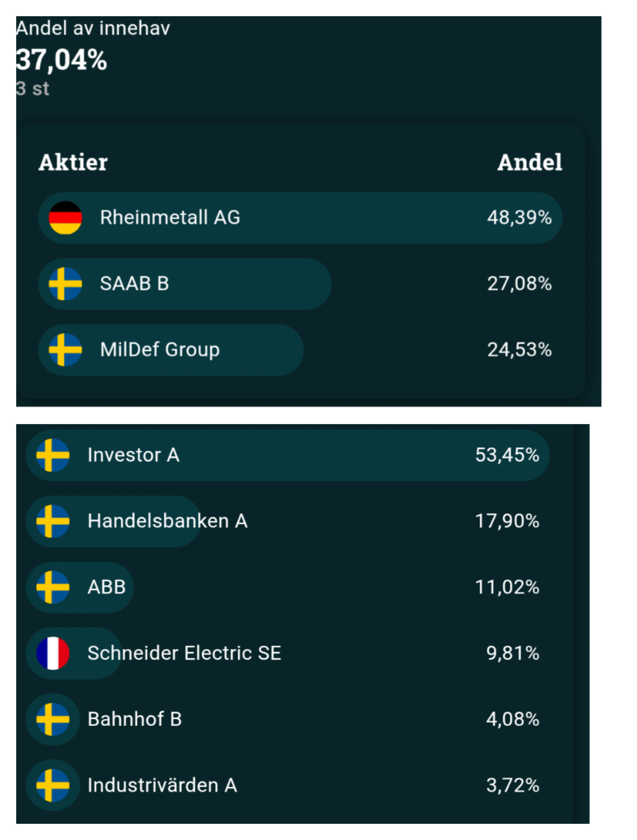Click the French flag beside Schneider Electric SE

53,653
